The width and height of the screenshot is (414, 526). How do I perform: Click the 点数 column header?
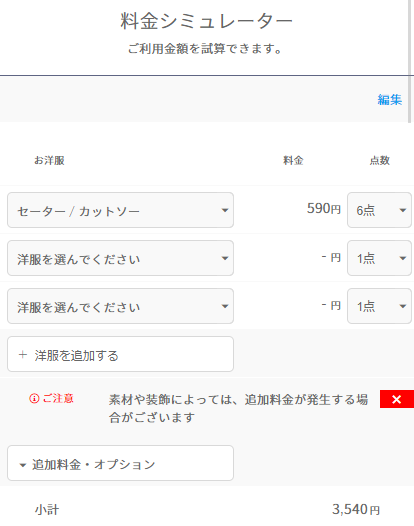(379, 160)
